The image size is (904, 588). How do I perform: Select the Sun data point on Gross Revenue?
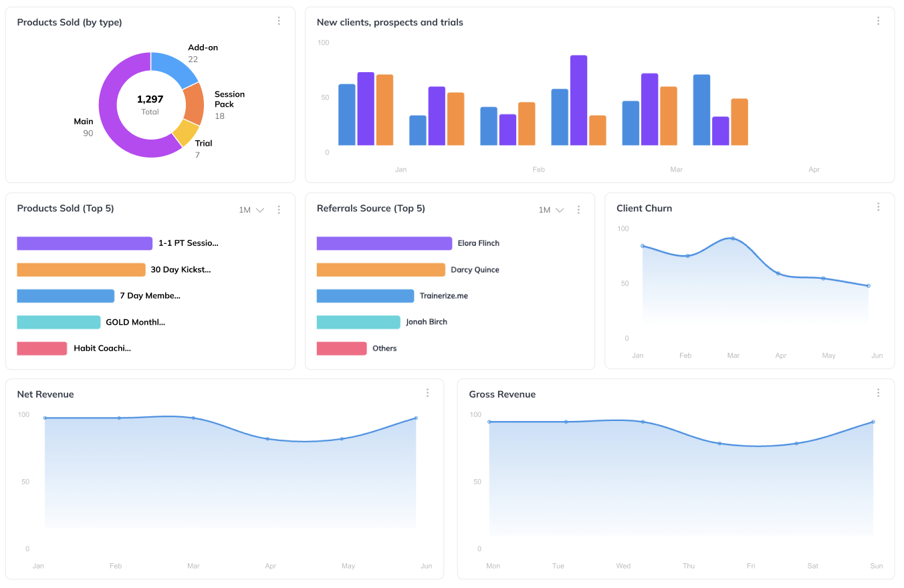tap(873, 422)
